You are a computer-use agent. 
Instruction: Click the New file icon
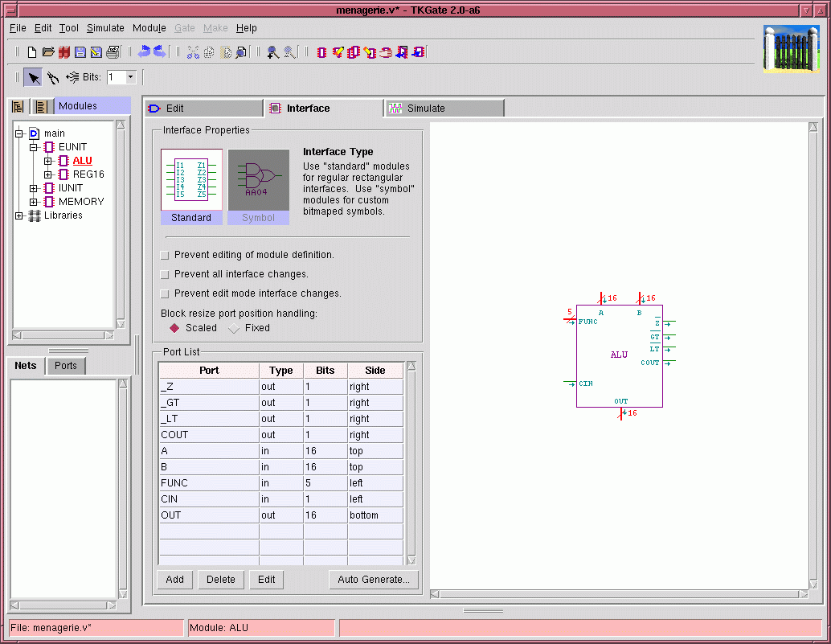click(32, 52)
